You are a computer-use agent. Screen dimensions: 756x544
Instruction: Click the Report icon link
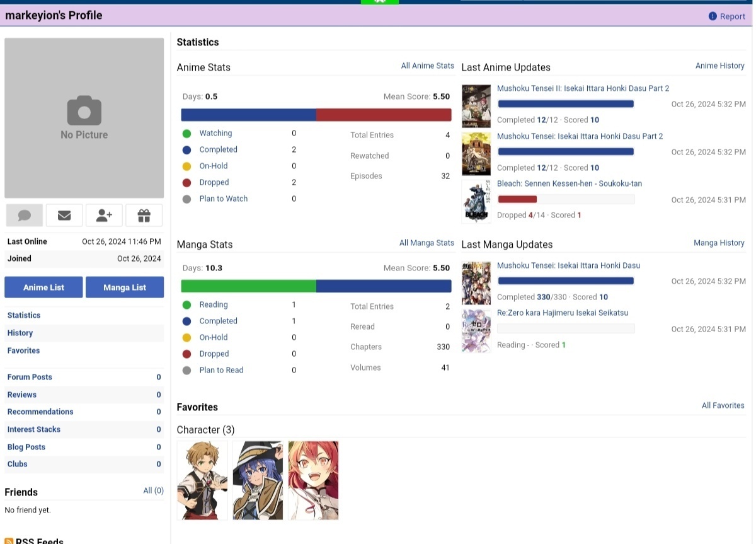[713, 16]
